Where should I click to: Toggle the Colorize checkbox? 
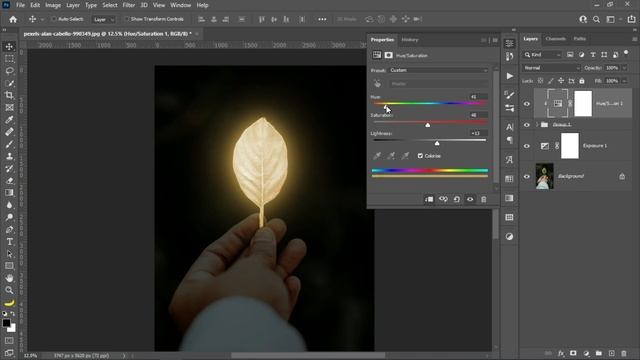(420, 156)
